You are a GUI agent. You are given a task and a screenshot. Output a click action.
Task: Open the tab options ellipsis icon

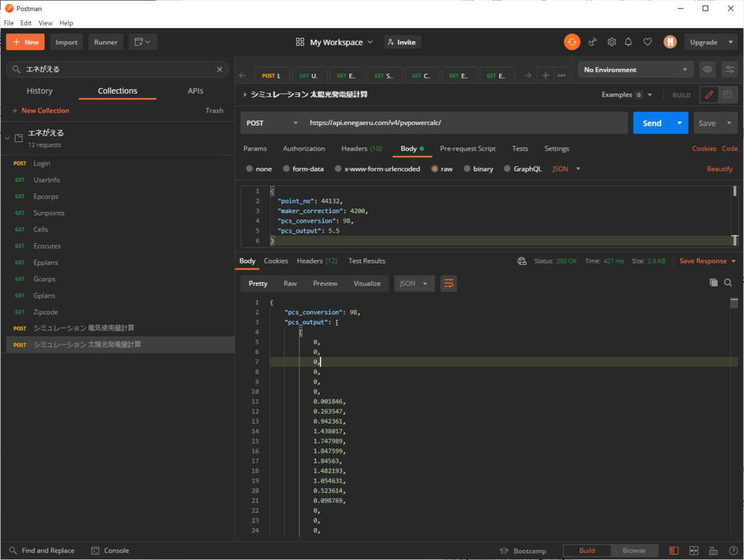click(562, 76)
